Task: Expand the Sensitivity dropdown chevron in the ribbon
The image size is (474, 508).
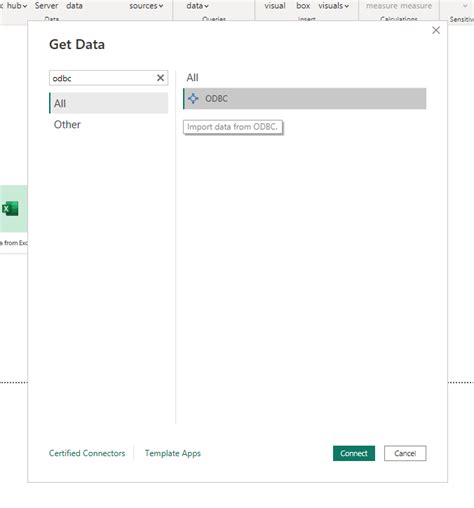Action: (x=465, y=6)
